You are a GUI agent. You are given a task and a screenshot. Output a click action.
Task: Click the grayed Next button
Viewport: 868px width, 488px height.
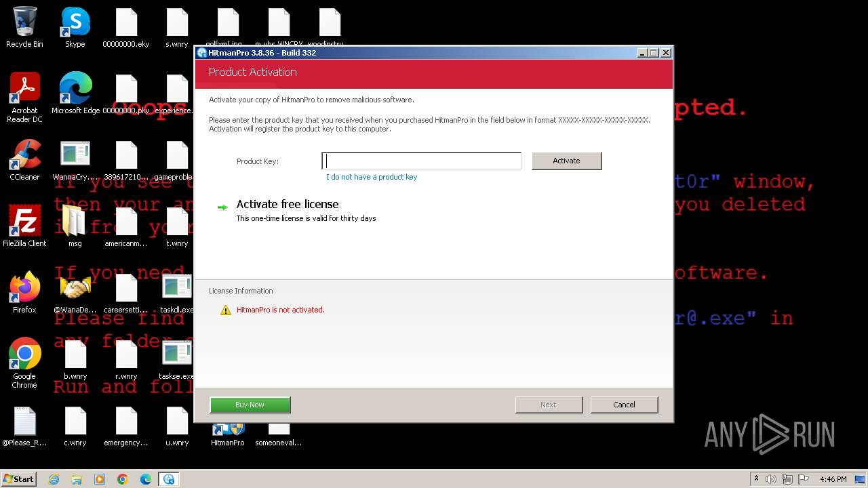[x=549, y=405]
